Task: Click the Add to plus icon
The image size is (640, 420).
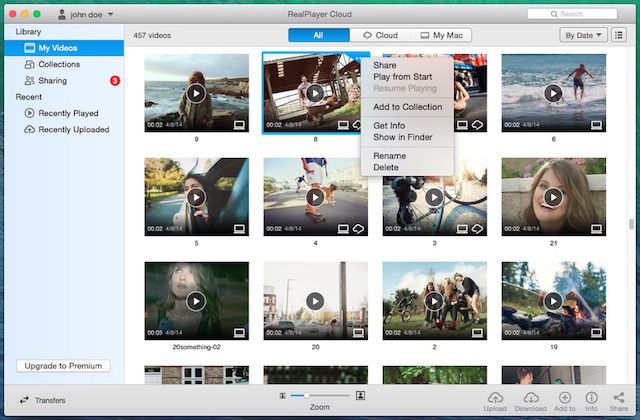Action: [x=564, y=398]
